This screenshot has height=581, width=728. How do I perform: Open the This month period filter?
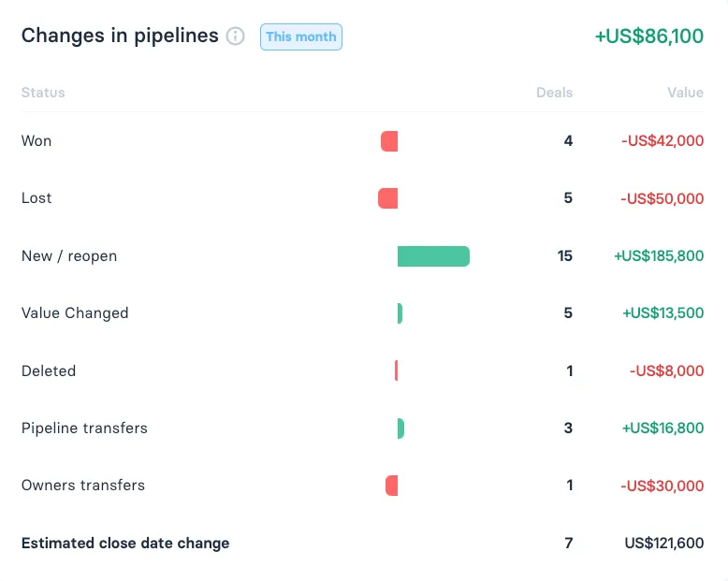(301, 36)
